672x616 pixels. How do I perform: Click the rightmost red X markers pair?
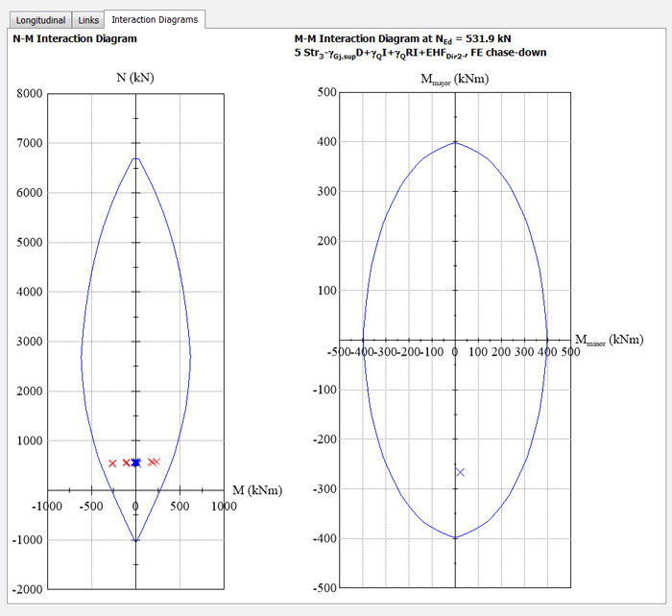pyautogui.click(x=154, y=462)
